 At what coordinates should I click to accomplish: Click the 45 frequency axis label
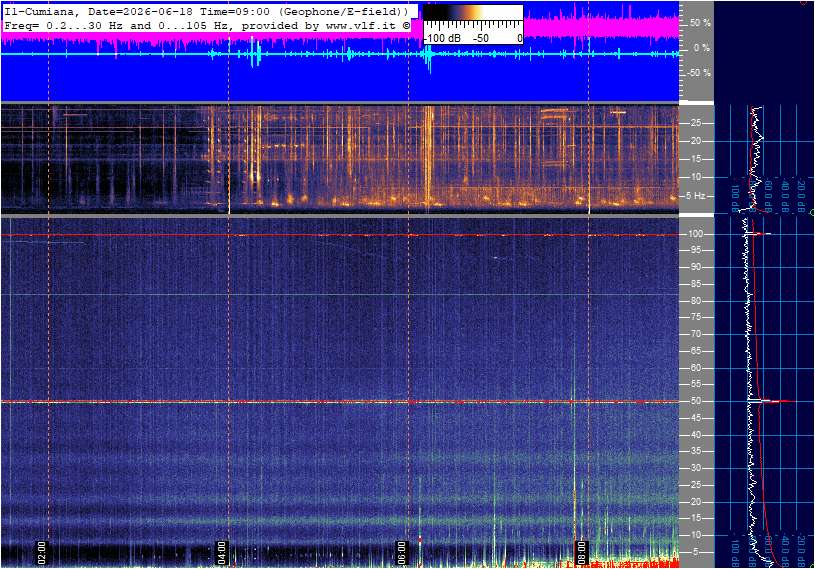pyautogui.click(x=695, y=418)
